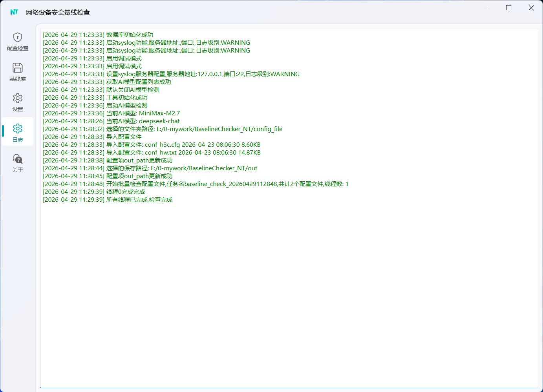Click log line 数据库初始化成功

pyautogui.click(x=98, y=35)
